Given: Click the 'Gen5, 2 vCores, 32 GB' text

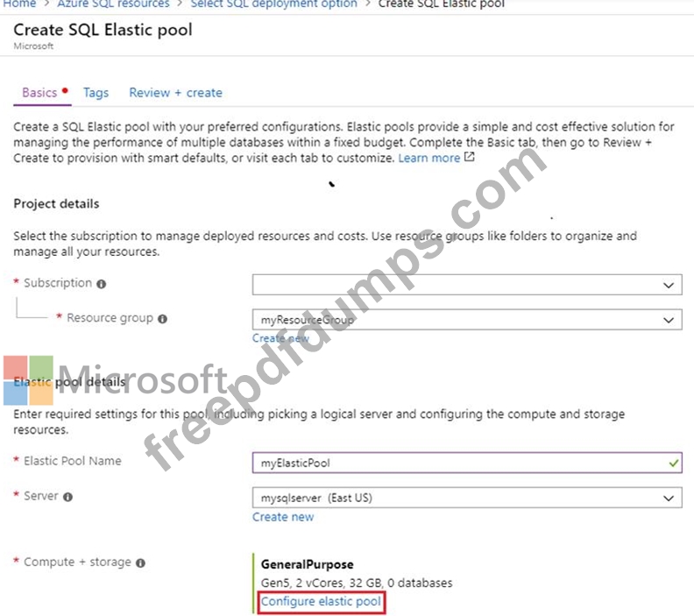Looking at the screenshot, I should point(322,584).
